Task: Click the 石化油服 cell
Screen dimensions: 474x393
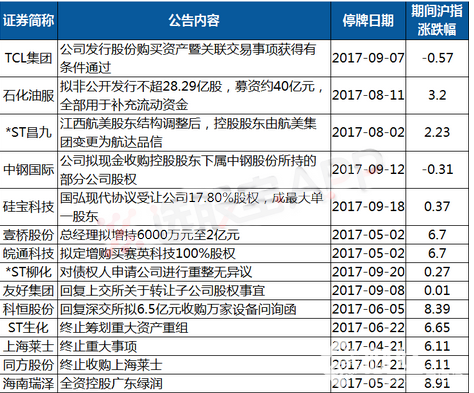Action: tap(28, 95)
